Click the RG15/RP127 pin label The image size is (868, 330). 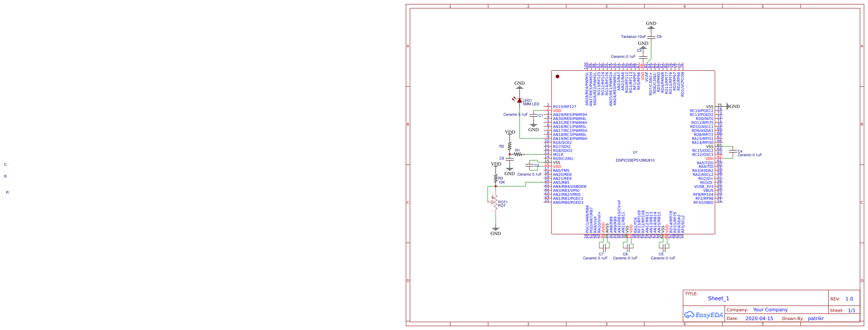point(564,107)
